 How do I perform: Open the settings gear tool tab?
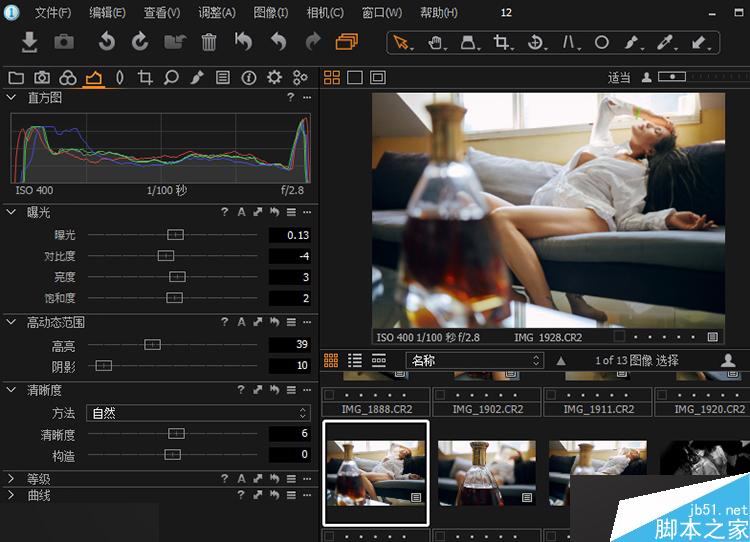[x=274, y=78]
